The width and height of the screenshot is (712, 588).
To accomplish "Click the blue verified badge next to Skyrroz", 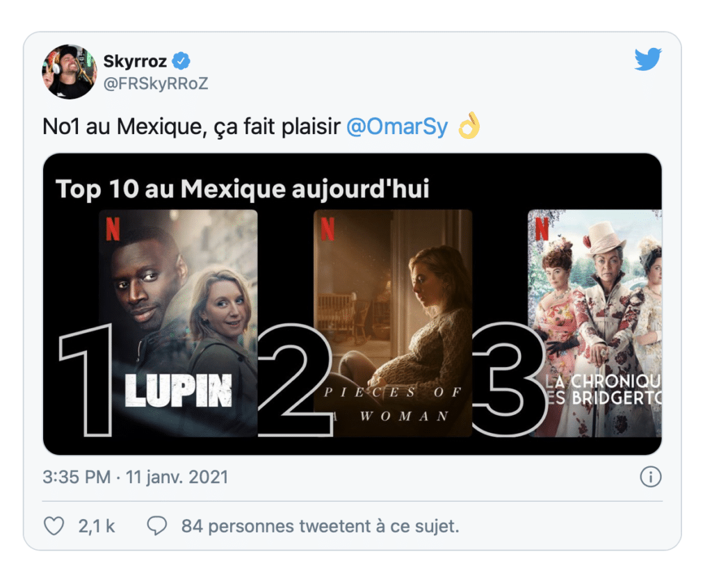I will coord(181,61).
